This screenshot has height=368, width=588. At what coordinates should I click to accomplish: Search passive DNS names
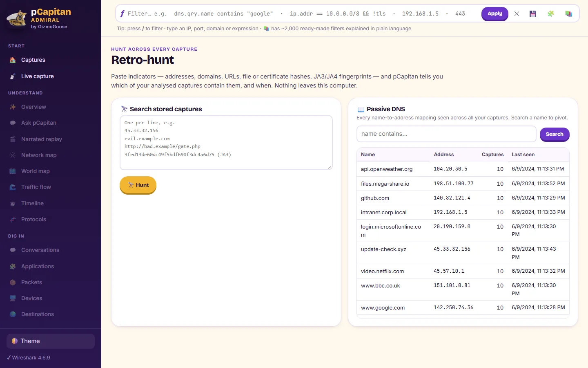click(555, 134)
